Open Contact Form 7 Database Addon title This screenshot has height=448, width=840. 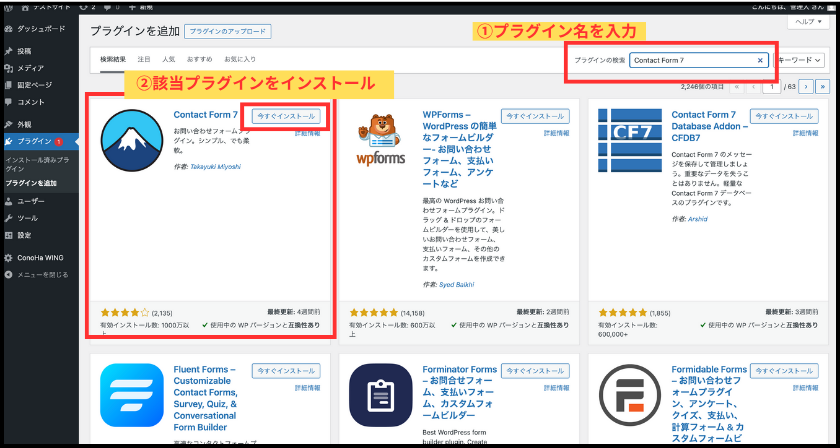(709, 126)
